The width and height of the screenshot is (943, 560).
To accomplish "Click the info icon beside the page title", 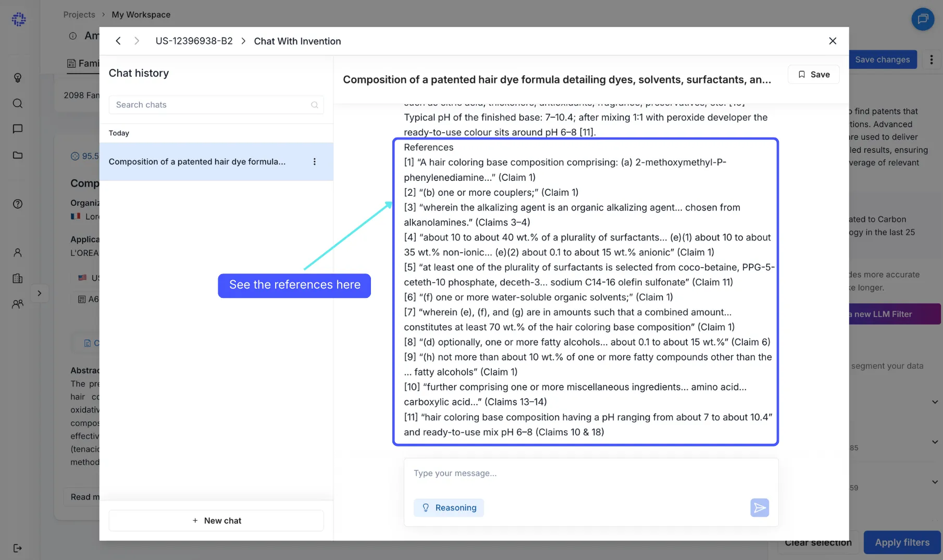I will point(73,35).
